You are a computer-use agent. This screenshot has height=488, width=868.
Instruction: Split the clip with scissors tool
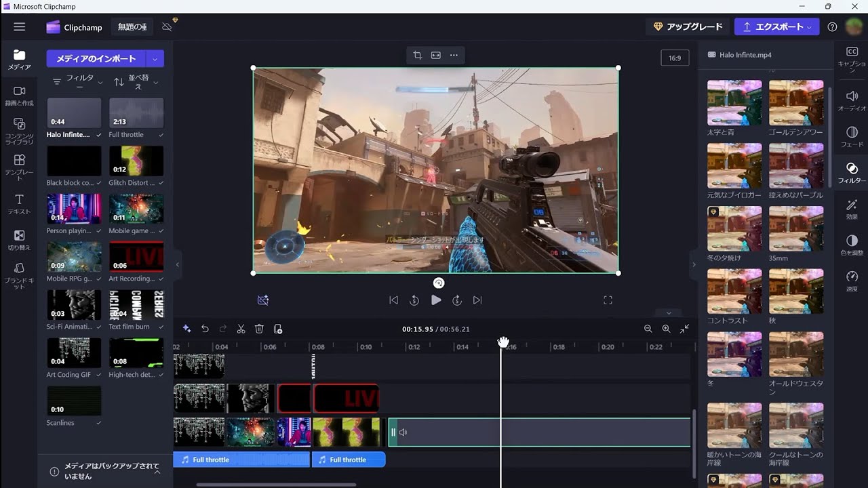click(241, 329)
